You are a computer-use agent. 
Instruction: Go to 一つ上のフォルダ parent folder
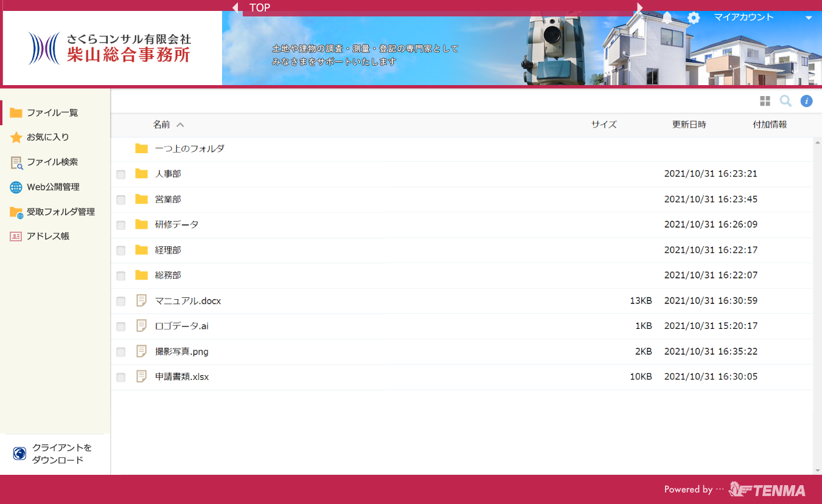(x=189, y=148)
